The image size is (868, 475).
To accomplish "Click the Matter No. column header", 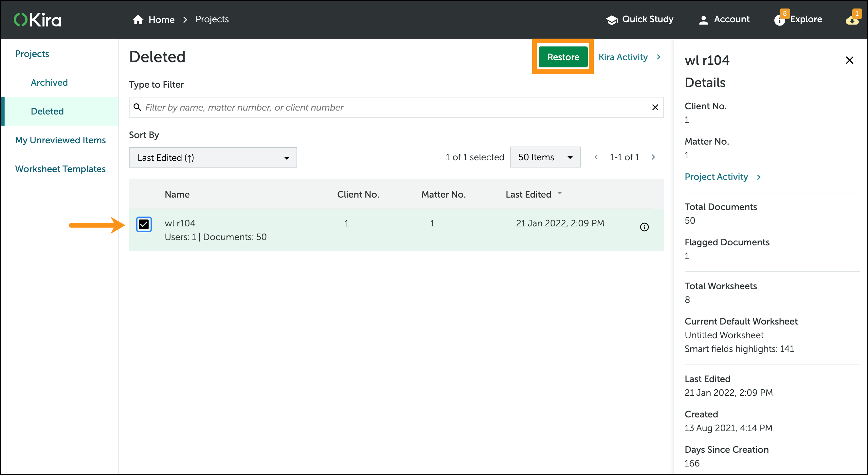I will tap(443, 194).
